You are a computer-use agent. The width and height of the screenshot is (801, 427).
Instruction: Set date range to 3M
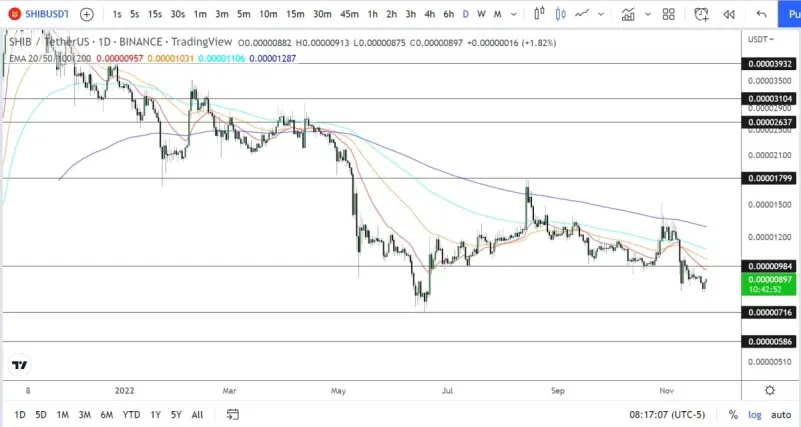click(84, 415)
